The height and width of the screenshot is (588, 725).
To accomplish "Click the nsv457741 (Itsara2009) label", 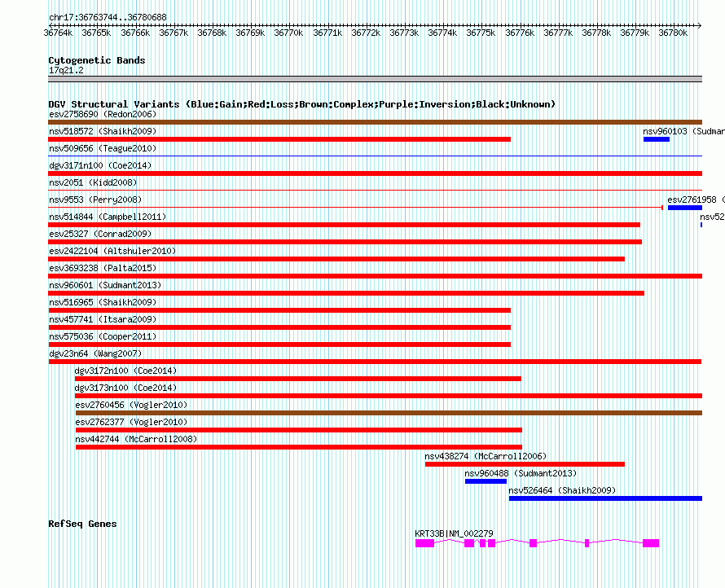I will 103,319.
